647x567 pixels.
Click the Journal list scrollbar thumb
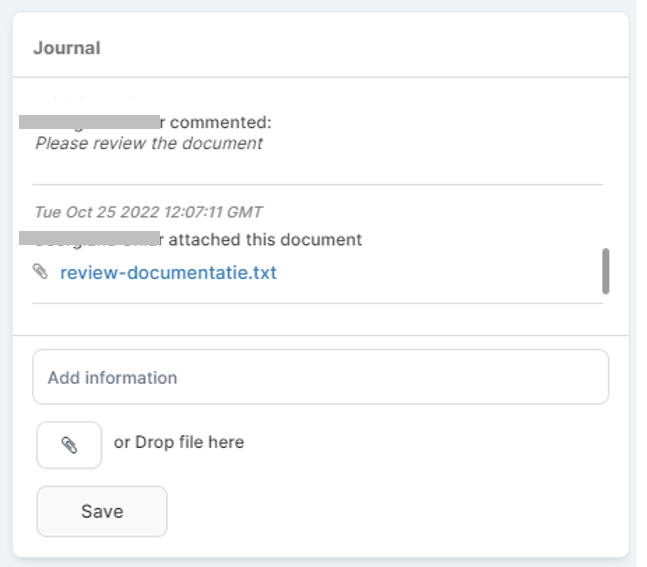[x=606, y=270]
